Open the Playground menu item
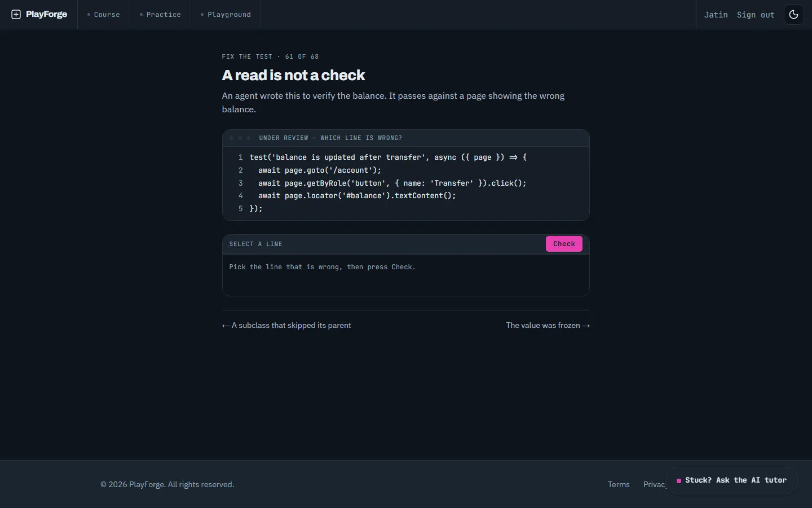This screenshot has width=812, height=508. [x=226, y=15]
